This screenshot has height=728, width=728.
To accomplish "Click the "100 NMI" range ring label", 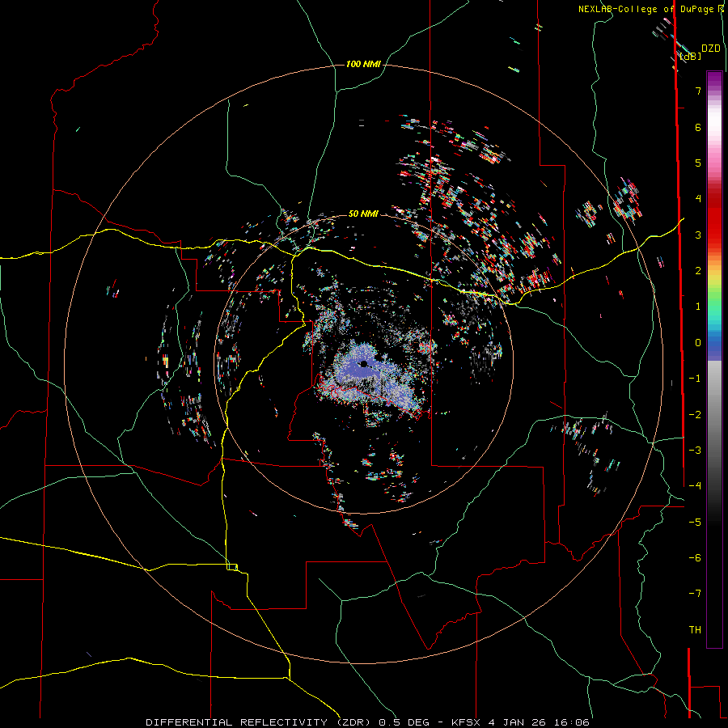I will pos(363,64).
